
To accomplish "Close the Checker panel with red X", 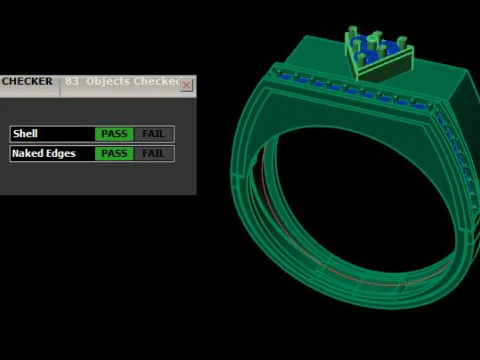I will [187, 85].
